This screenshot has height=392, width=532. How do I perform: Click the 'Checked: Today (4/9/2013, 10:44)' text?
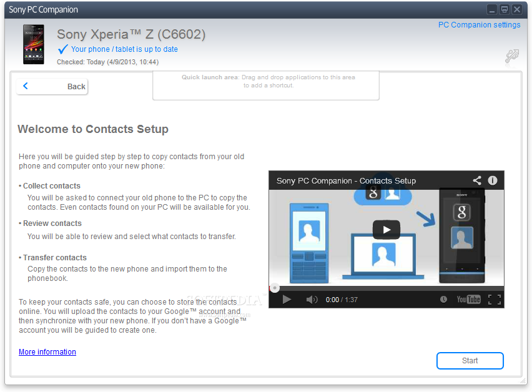[107, 62]
